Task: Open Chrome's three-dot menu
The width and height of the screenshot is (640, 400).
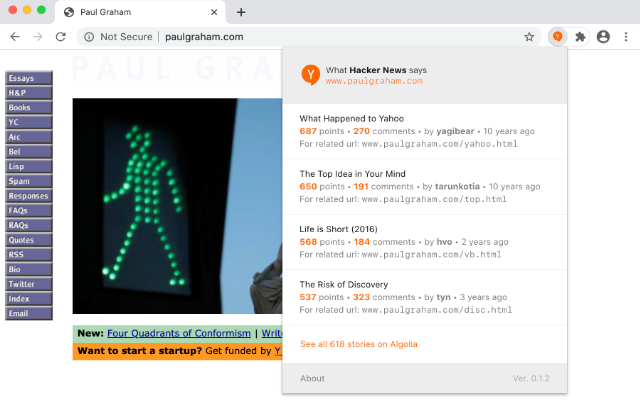Action: coord(626,37)
